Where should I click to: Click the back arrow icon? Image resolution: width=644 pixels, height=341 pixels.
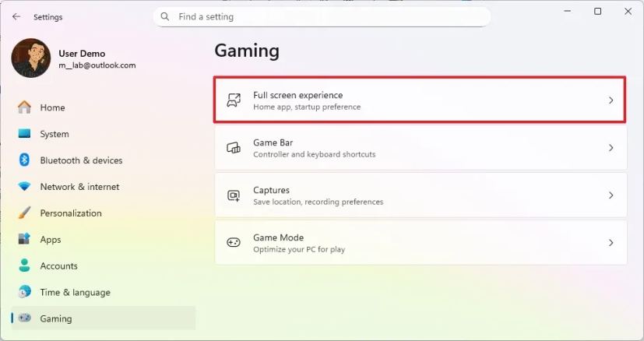tap(16, 16)
